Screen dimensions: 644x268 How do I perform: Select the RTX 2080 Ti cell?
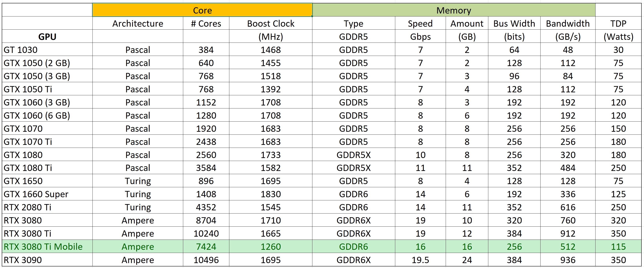pyautogui.click(x=27, y=207)
